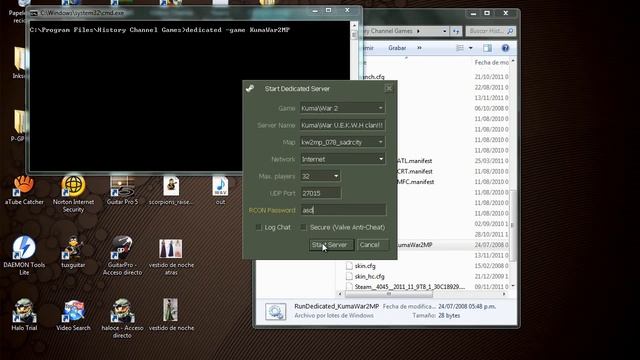Open the view options dropdown arrow
640x360 pixels.
pyautogui.click(x=471, y=48)
